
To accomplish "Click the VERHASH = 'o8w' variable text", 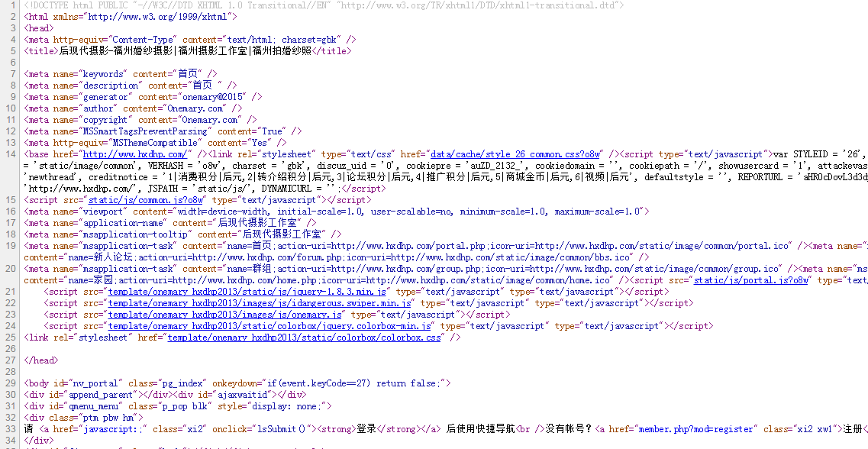I will 182,166.
